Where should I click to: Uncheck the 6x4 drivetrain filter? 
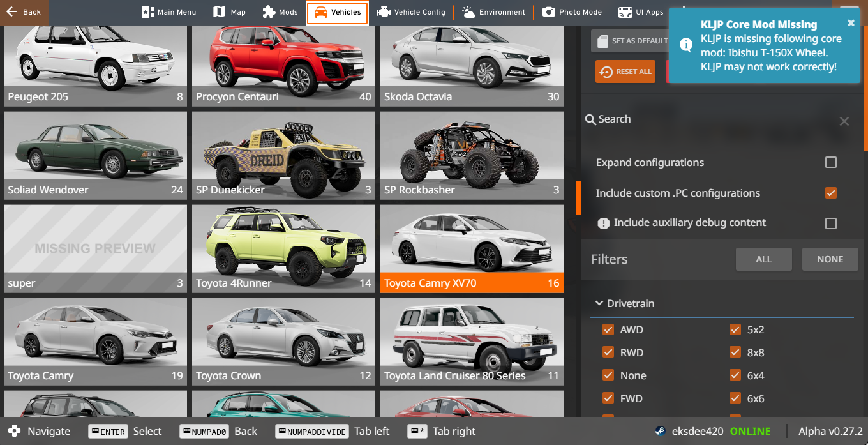(x=735, y=375)
